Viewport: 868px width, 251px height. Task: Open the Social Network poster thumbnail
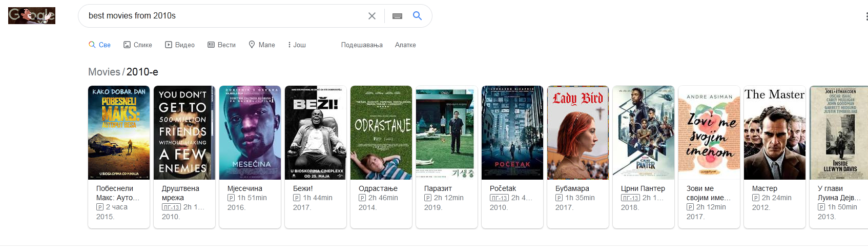click(184, 132)
